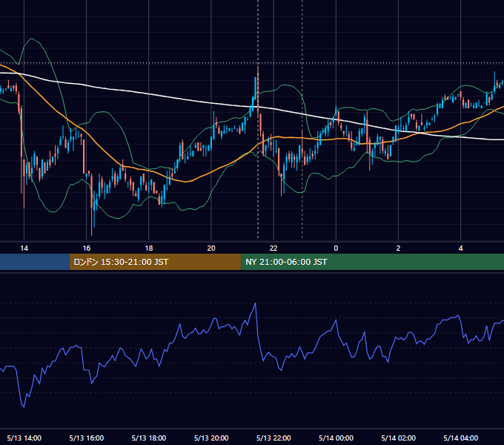Select the ロンドン 15:30-21:00 JST session bar
The image size is (504, 445).
[155, 262]
